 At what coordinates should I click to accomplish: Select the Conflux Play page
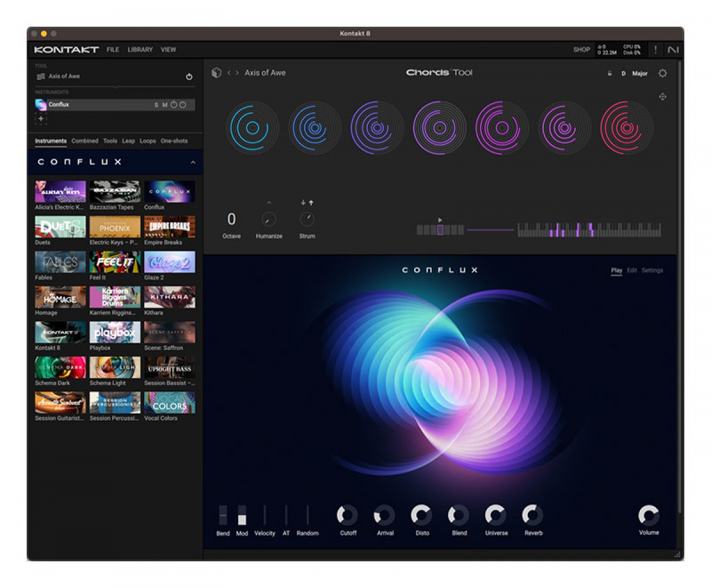617,270
